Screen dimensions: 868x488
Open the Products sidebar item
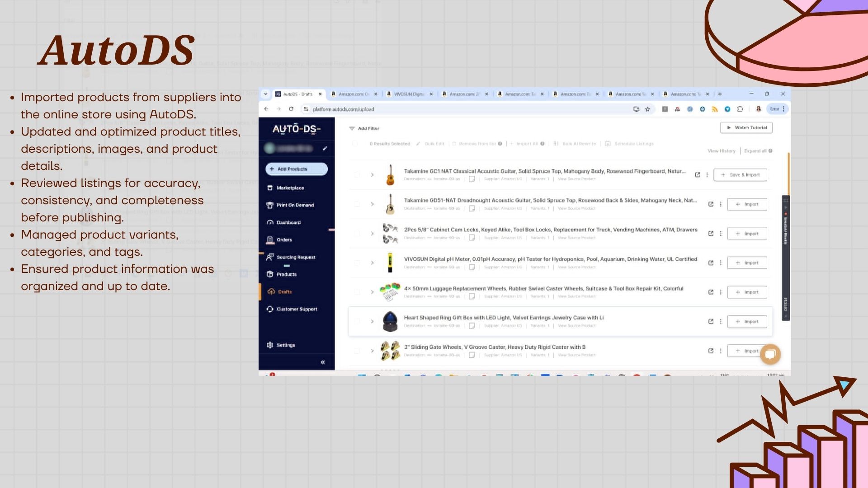282,274
